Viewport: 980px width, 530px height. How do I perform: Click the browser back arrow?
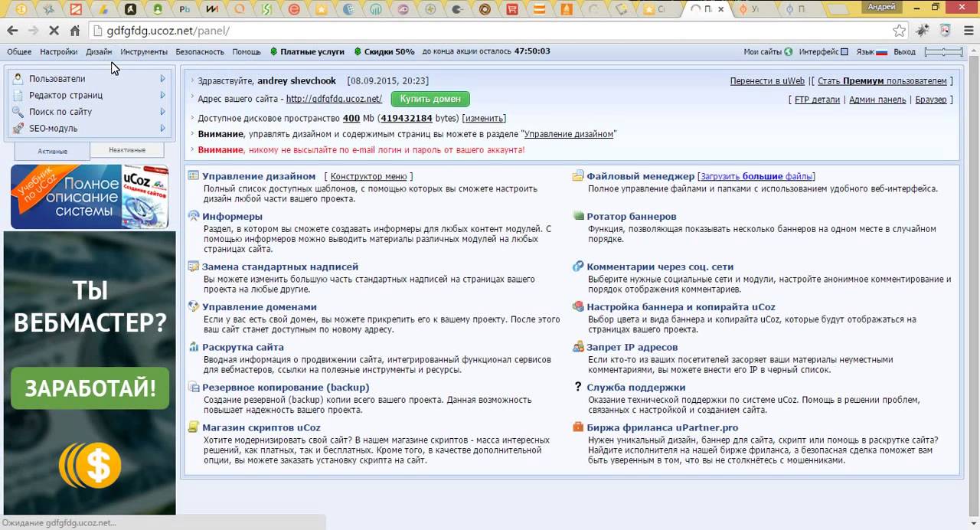coord(12,31)
